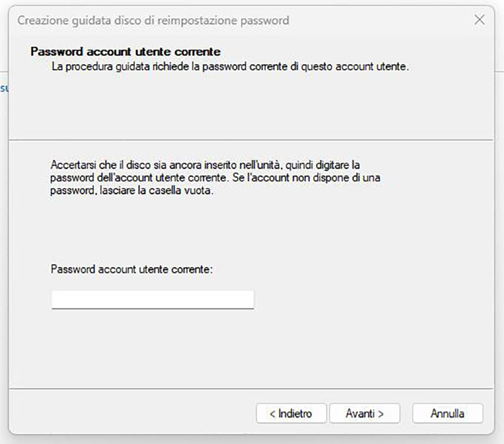The width and height of the screenshot is (504, 444).
Task: Go back with the "< Indietro" button
Action: click(x=291, y=413)
